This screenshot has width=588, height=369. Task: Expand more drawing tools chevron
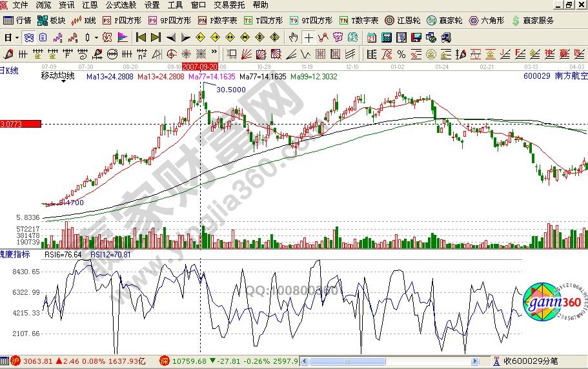(214, 54)
